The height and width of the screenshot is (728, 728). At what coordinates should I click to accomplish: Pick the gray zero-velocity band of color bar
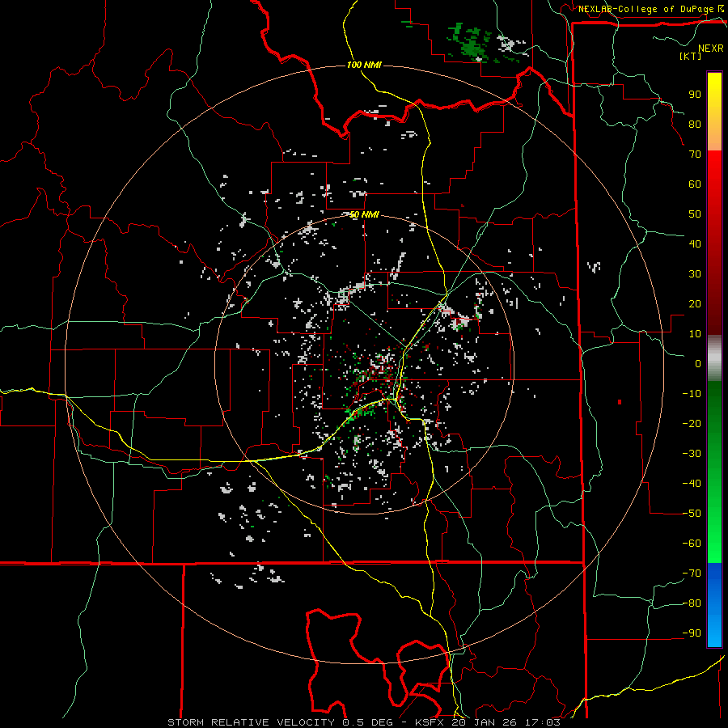click(714, 358)
